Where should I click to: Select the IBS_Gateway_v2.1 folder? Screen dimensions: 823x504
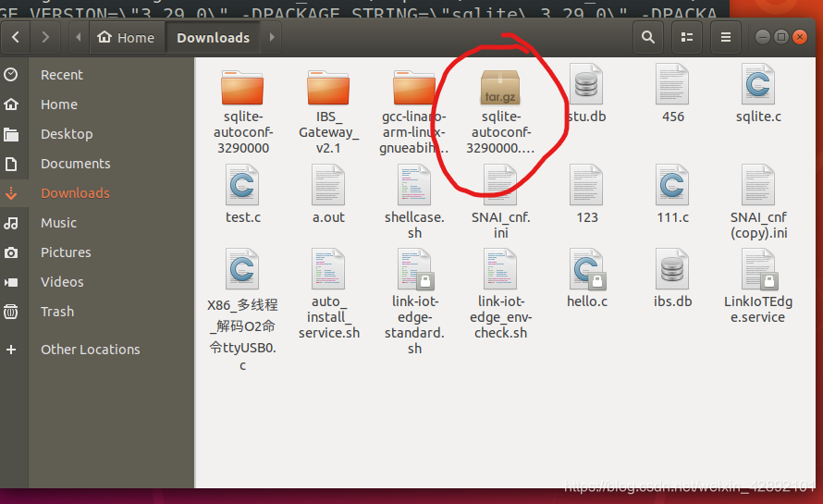click(x=328, y=111)
